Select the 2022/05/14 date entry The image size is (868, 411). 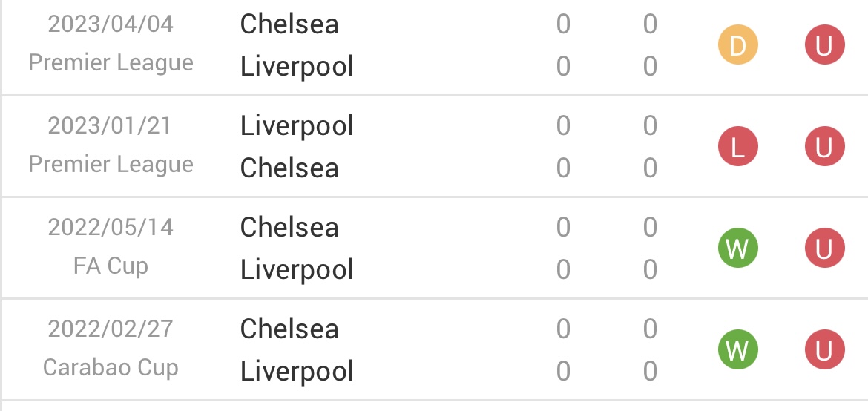pos(111,227)
